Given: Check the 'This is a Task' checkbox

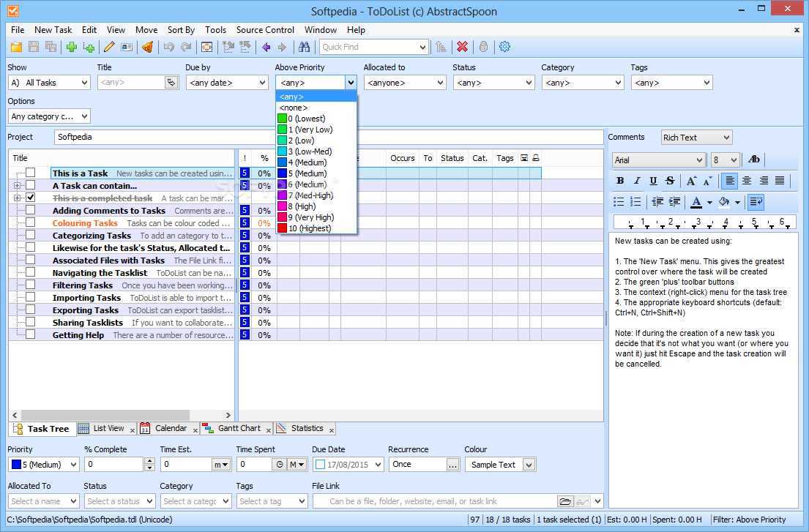Looking at the screenshot, I should pyautogui.click(x=31, y=173).
